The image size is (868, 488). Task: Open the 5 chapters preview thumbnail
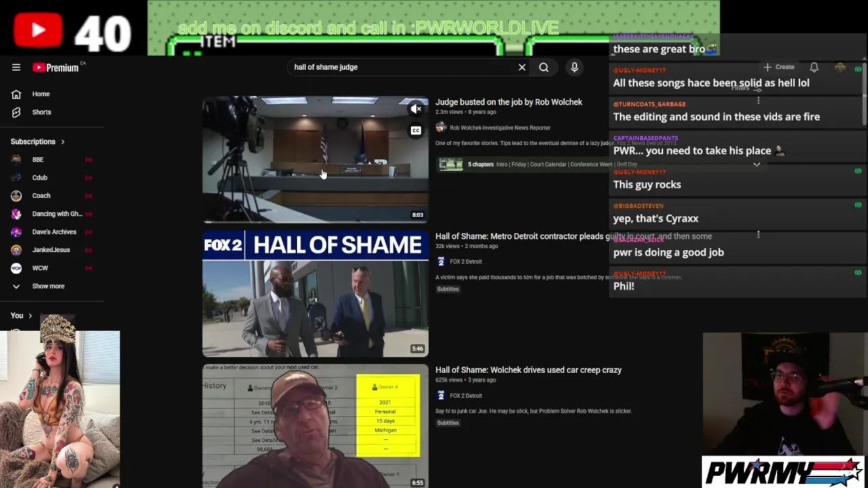coord(450,164)
